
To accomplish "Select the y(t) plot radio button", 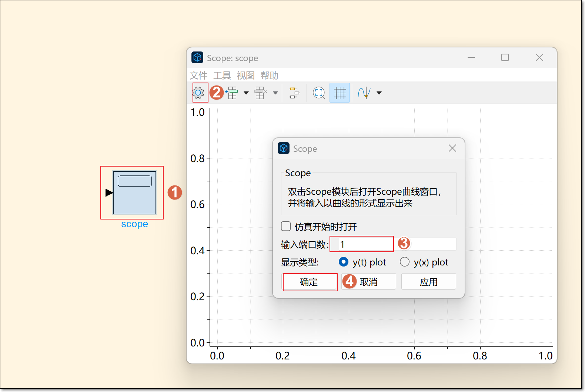I will [x=344, y=262].
